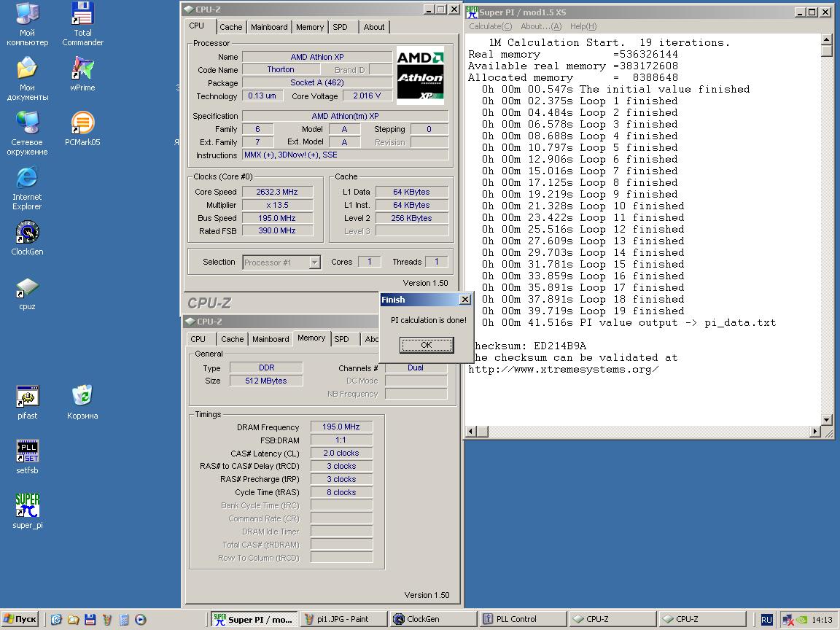Click the Multiplier value x 13.5
Image resolution: width=840 pixels, height=630 pixels.
pyautogui.click(x=277, y=205)
